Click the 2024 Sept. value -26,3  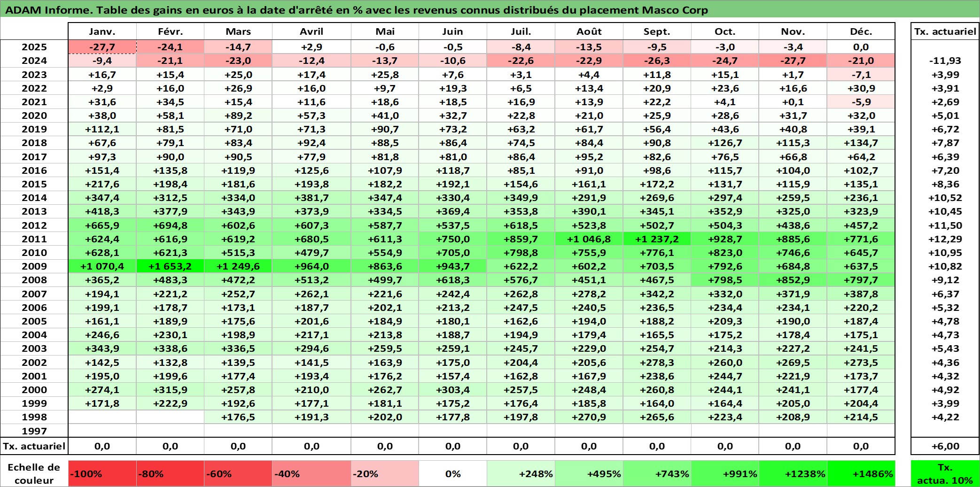tap(657, 61)
